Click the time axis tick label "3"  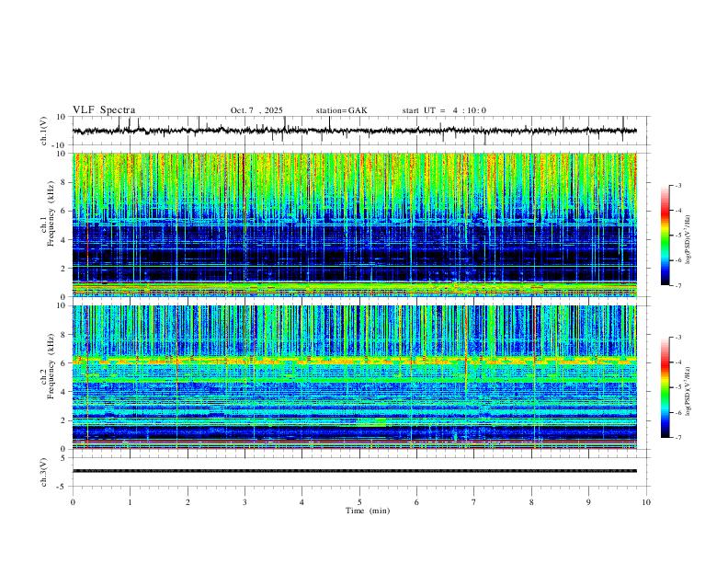[x=245, y=502]
